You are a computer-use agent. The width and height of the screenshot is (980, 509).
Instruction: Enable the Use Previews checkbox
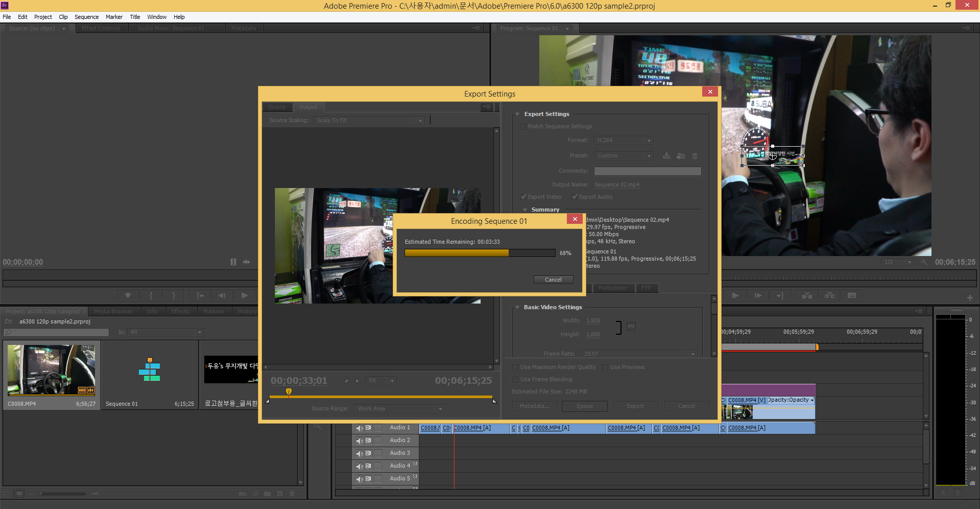coord(605,367)
